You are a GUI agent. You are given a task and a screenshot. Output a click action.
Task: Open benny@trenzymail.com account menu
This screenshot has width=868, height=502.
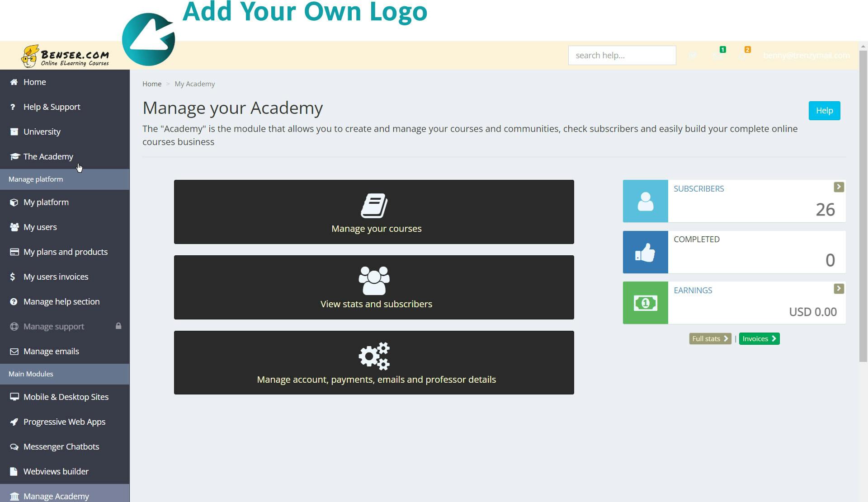click(x=806, y=55)
